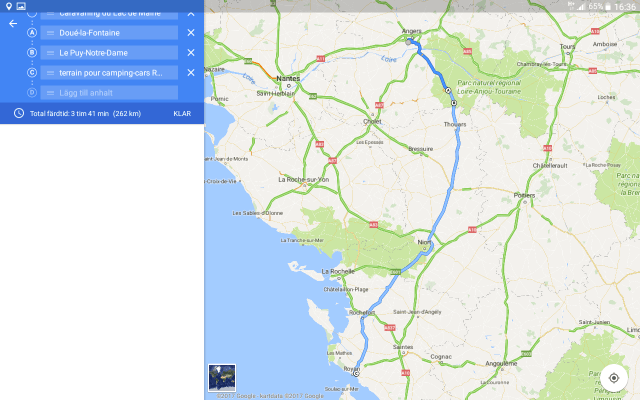The width and height of the screenshot is (640, 400).
Task: Tap the clock icon by total travel time
Action: pos(19,113)
